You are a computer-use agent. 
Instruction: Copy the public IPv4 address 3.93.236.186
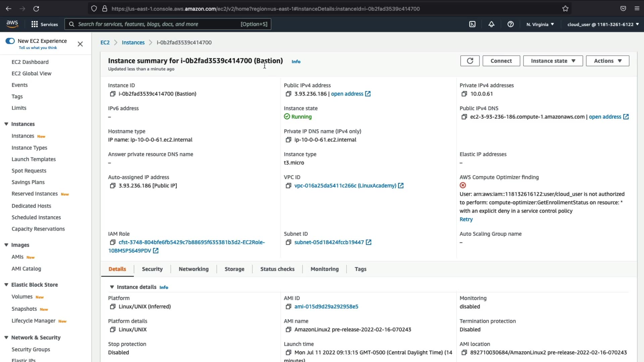pyautogui.click(x=288, y=94)
